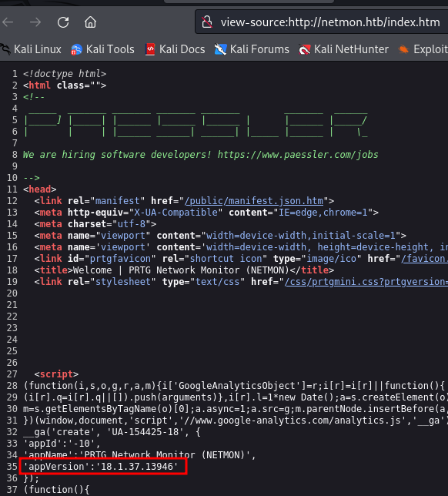
Task: Open the Kali Docs bookmark
Action: 176,49
